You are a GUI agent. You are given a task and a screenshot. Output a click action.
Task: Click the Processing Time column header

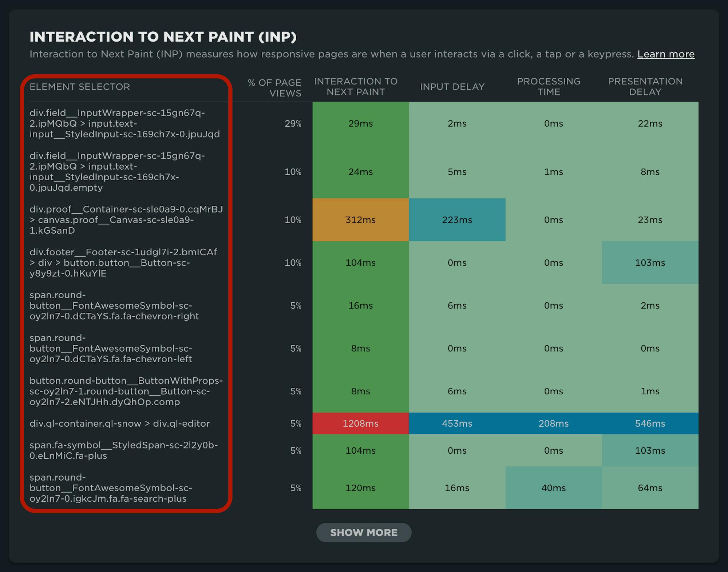pyautogui.click(x=549, y=87)
